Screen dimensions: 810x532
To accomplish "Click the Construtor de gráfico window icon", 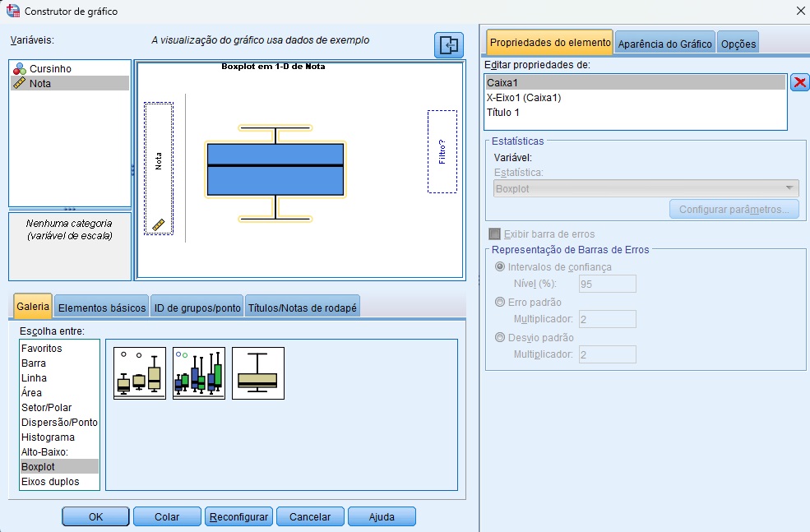I will coord(13,11).
